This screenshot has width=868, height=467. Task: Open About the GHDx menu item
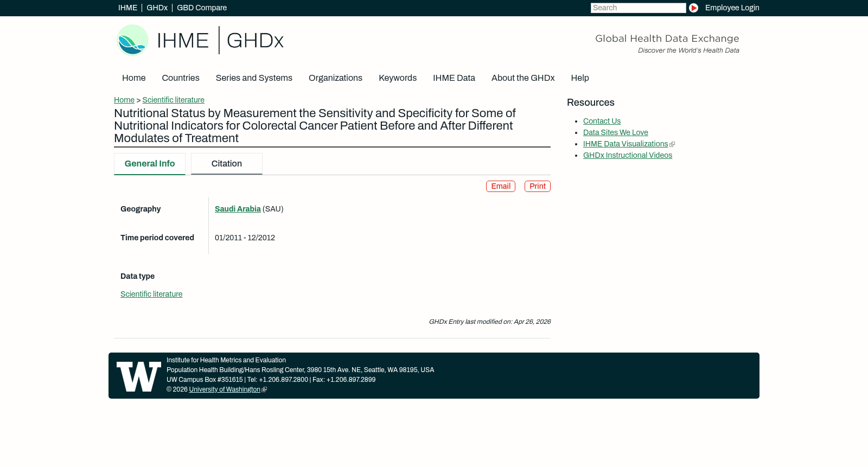(523, 78)
